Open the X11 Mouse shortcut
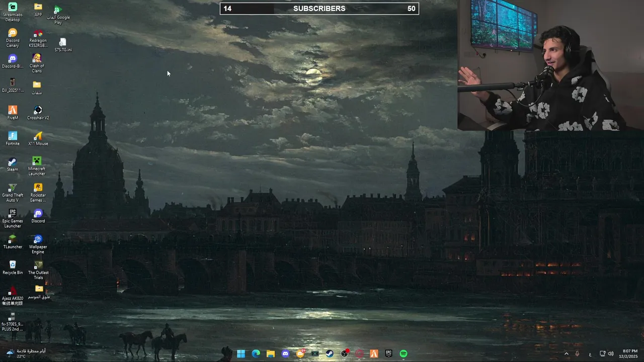 click(38, 138)
